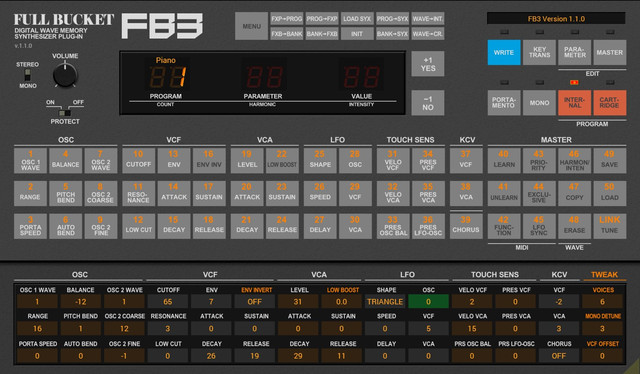Select parameter 19 VCA LEVEL

click(x=247, y=160)
